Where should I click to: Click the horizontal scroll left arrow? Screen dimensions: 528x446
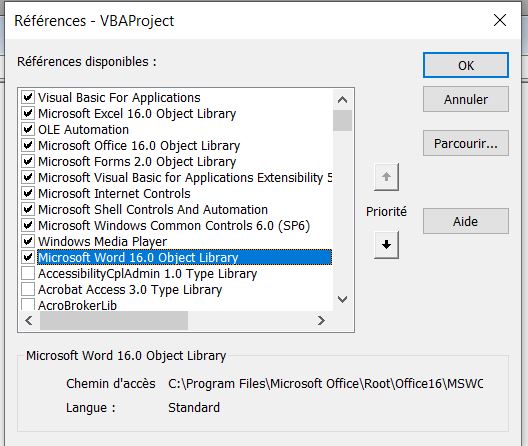pos(29,320)
